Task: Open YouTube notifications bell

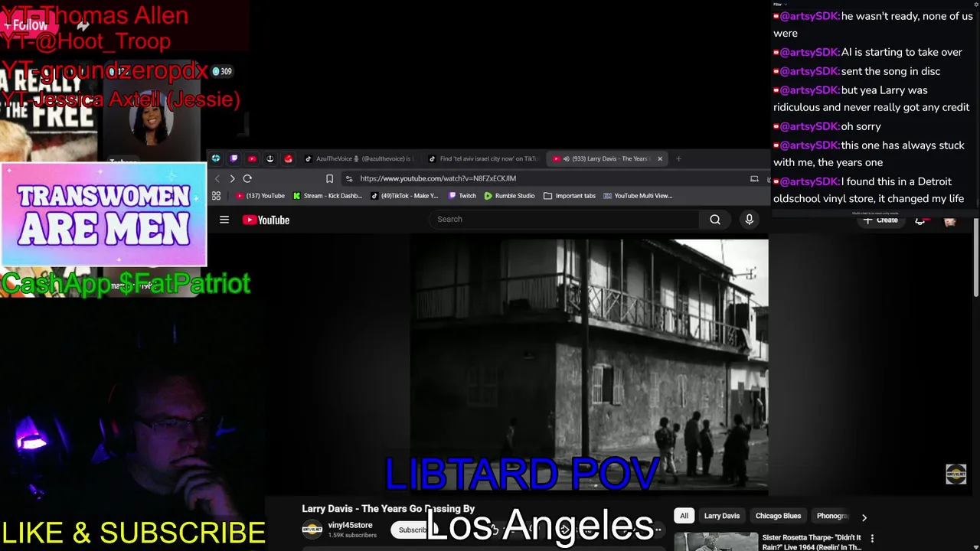Action: click(920, 220)
